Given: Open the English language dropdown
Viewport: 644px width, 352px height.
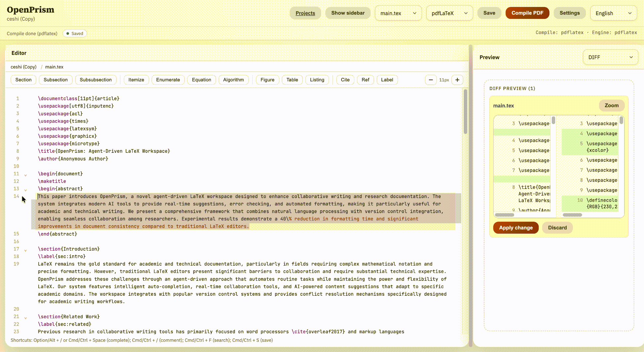Looking at the screenshot, I should pyautogui.click(x=614, y=13).
